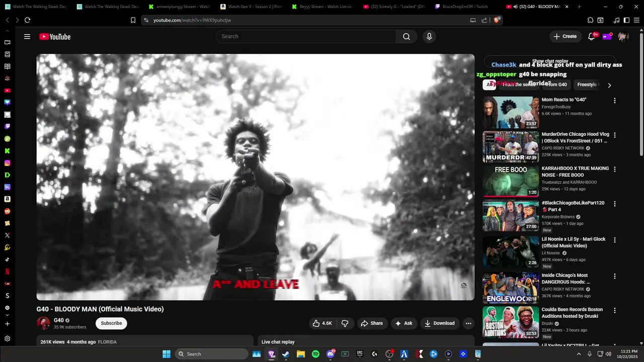The height and width of the screenshot is (362, 644).
Task: Click Windows Start button
Action: [x=167, y=354]
